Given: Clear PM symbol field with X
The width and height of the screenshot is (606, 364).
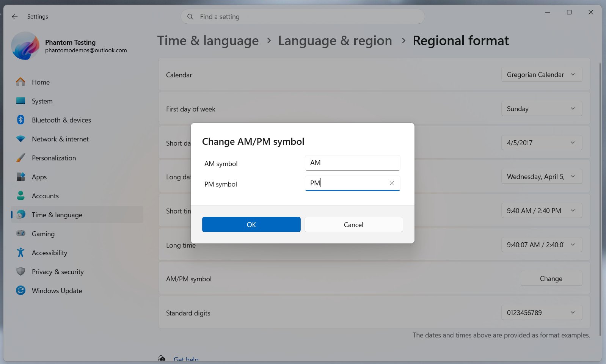Looking at the screenshot, I should [391, 183].
